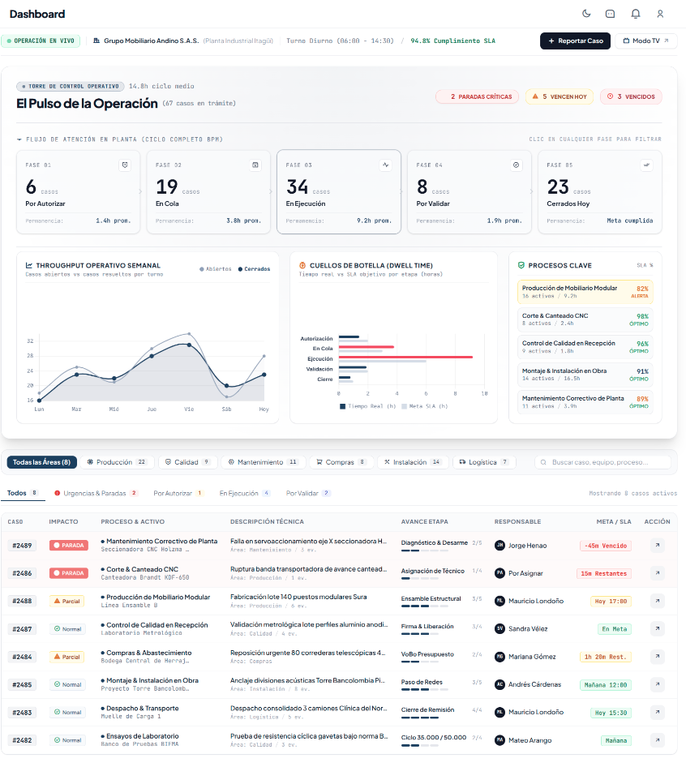Open the user profile icon
The width and height of the screenshot is (686, 784).
click(660, 14)
